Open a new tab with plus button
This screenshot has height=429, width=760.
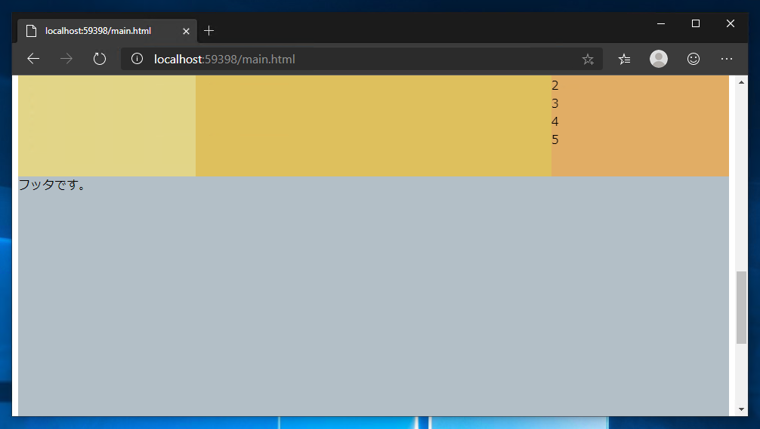[209, 31]
